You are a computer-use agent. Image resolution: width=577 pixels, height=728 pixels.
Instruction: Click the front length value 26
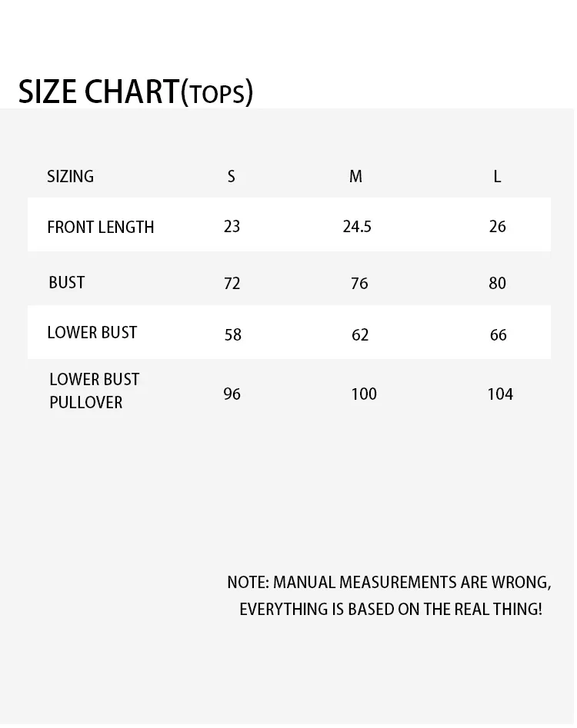coord(498,226)
